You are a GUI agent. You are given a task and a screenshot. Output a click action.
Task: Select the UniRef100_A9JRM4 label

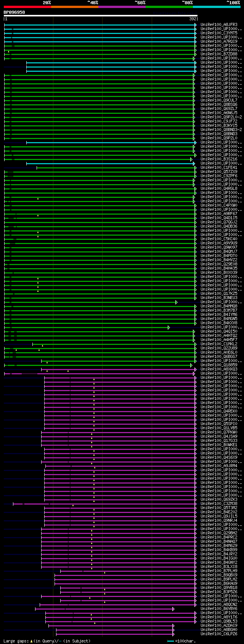[219, 466]
